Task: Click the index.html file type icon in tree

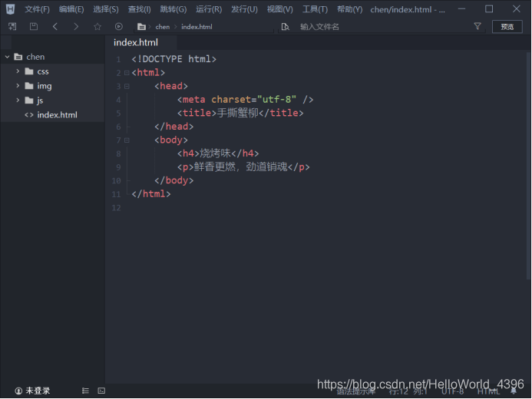Action: point(29,115)
